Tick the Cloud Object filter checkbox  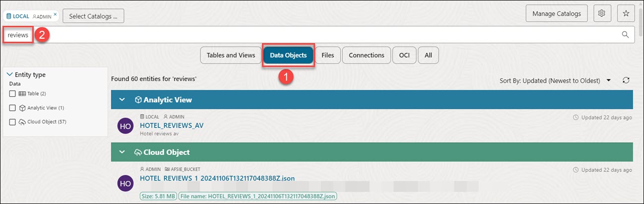tap(12, 122)
